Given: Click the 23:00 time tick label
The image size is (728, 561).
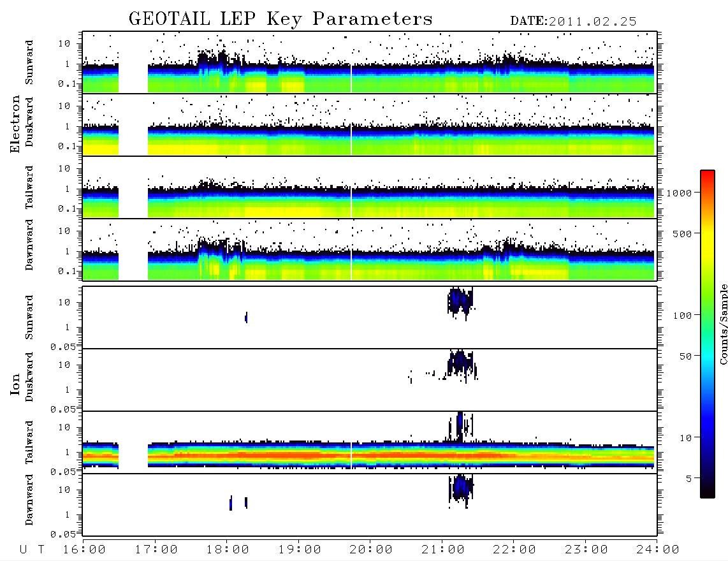Looking at the screenshot, I should tap(586, 550).
